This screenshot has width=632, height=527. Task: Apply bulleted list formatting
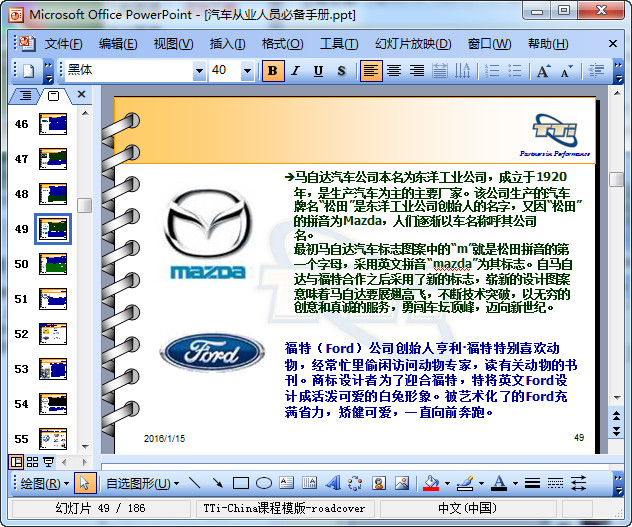514,71
